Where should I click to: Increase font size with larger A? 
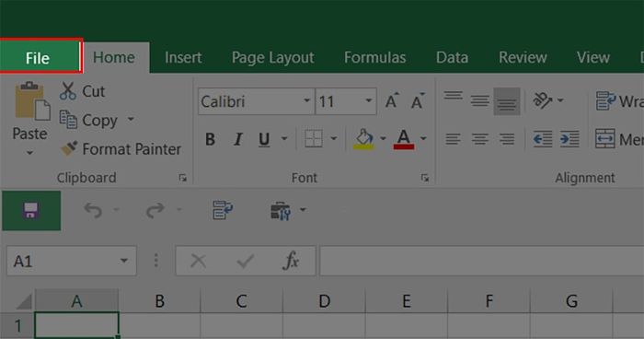pos(392,100)
